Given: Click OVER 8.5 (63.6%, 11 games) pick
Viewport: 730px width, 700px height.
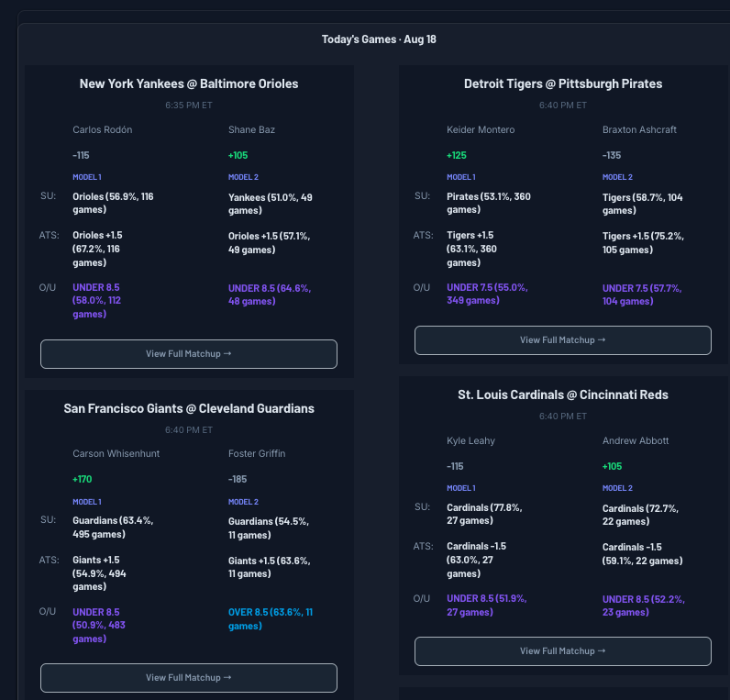Looking at the screenshot, I should (271, 619).
